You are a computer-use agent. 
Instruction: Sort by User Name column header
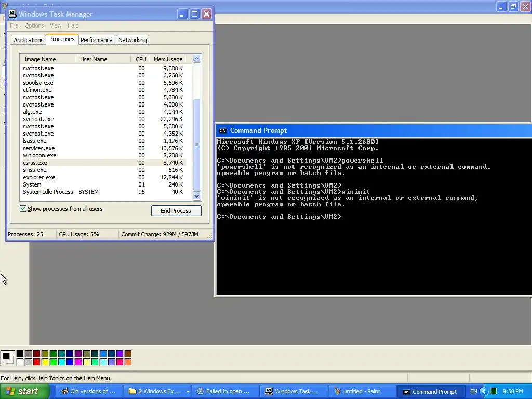pos(103,59)
